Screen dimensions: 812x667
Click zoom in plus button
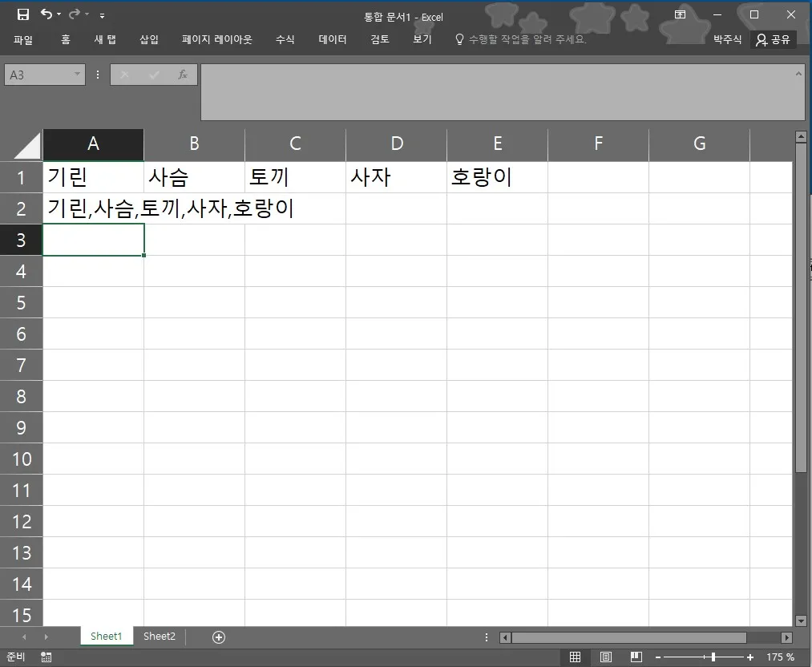749,657
